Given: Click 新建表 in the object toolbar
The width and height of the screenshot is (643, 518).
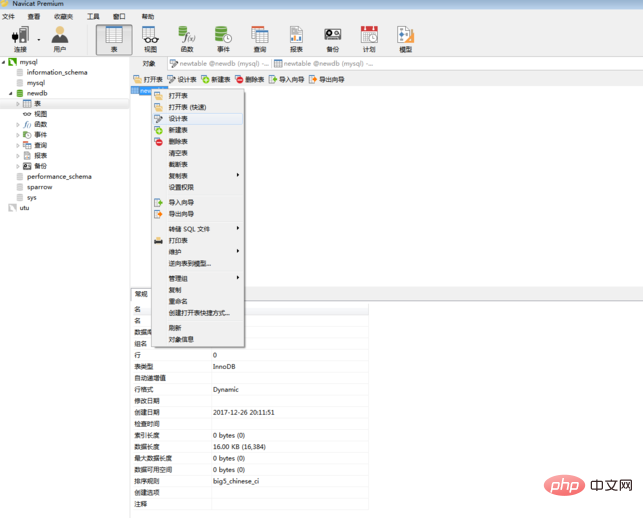Looking at the screenshot, I should pos(216,79).
